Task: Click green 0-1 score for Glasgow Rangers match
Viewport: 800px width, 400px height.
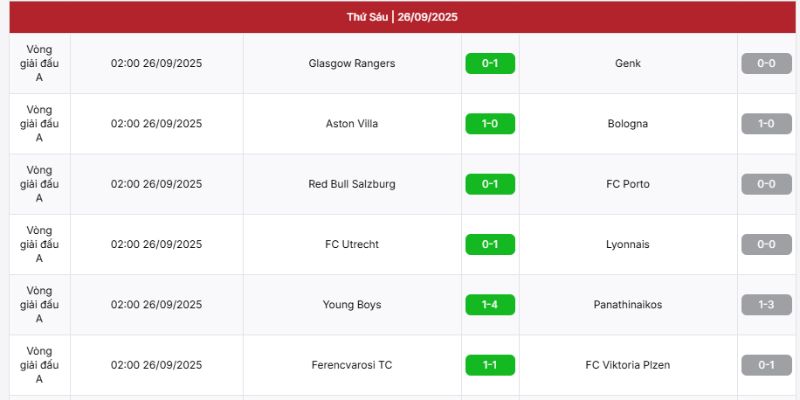Action: pos(490,64)
